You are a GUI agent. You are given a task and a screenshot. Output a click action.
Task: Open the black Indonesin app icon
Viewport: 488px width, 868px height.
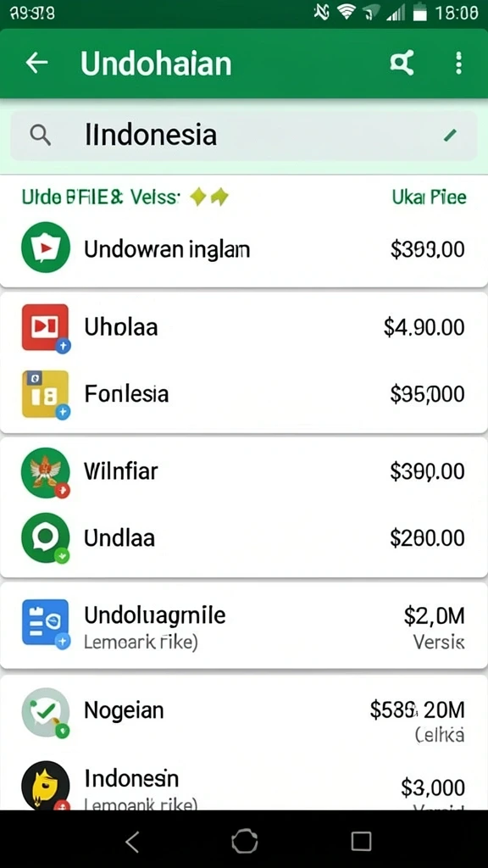[x=46, y=786]
